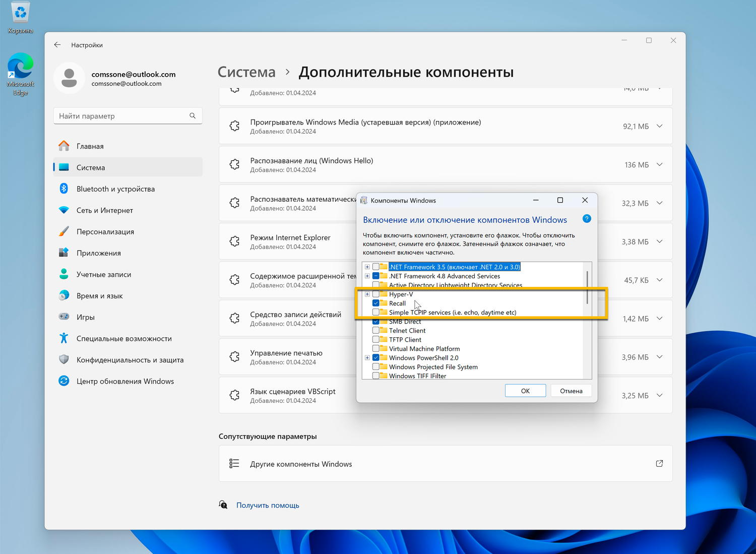Expand VBScript 3,25 МБ entry
The height and width of the screenshot is (554, 756).
[x=659, y=395]
